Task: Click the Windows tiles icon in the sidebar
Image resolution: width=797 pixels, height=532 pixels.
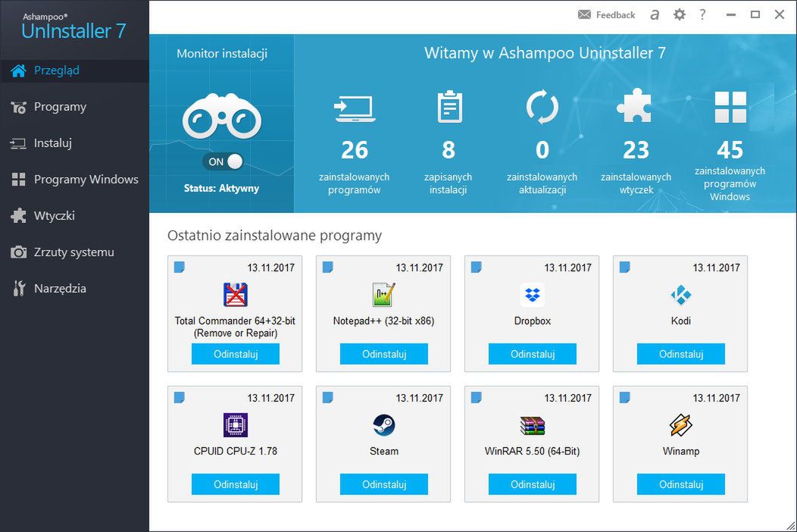Action: 18,180
